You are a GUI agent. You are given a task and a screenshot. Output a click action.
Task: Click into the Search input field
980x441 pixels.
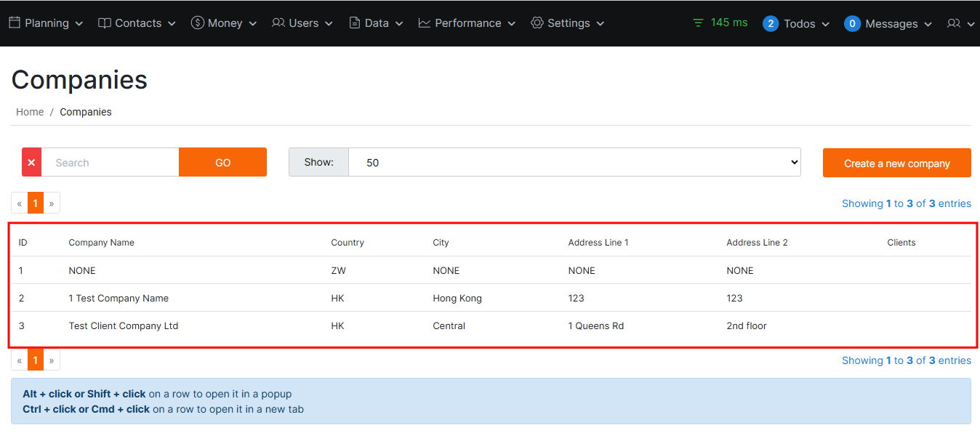[x=110, y=162]
